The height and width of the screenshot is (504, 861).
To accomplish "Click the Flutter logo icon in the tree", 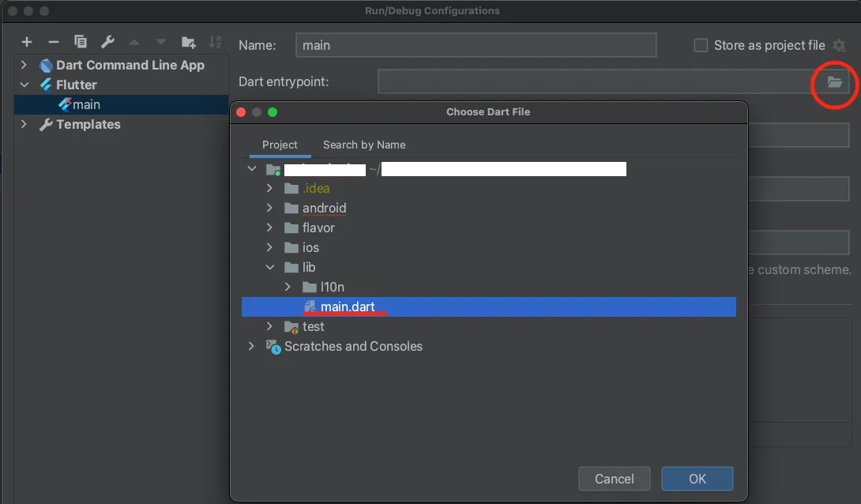I will (x=46, y=85).
